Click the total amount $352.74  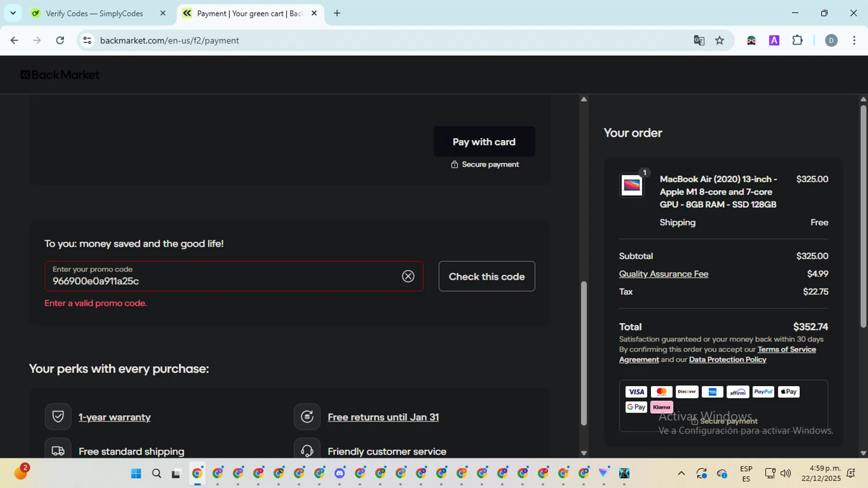pos(810,327)
